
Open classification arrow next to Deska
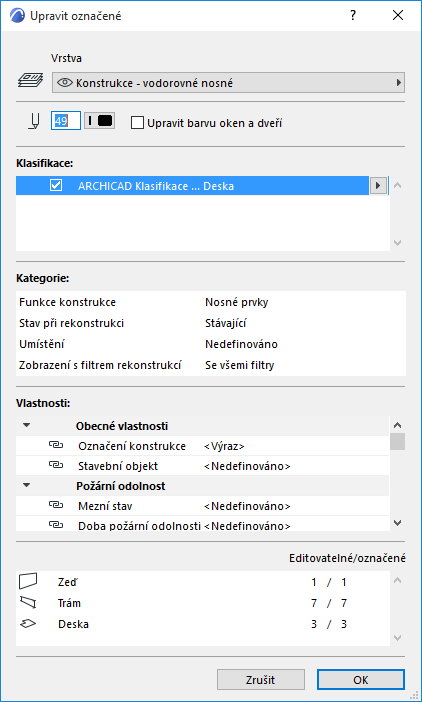coord(378,185)
